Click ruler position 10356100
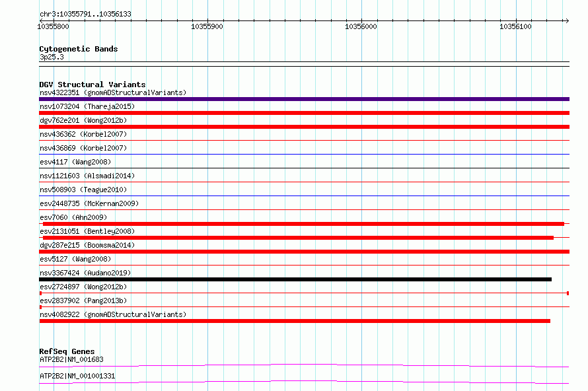Screen dimensions: 588x391 click(x=515, y=26)
